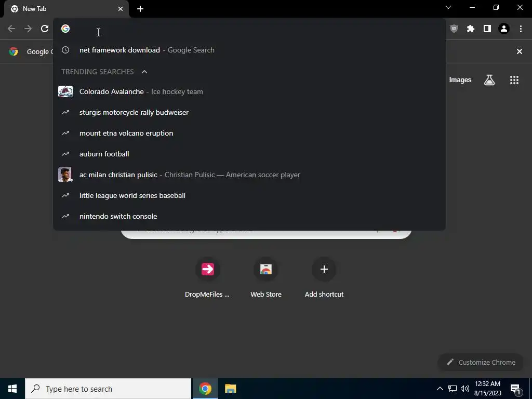This screenshot has width=532, height=399.
Task: Click the volume speaker tray icon
Action: click(x=465, y=389)
